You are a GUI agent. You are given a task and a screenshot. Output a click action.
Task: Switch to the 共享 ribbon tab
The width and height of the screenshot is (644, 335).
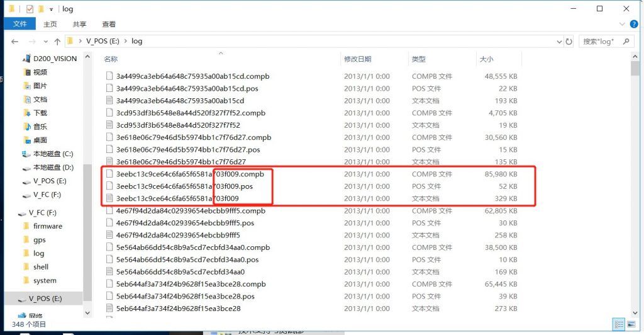(x=79, y=25)
